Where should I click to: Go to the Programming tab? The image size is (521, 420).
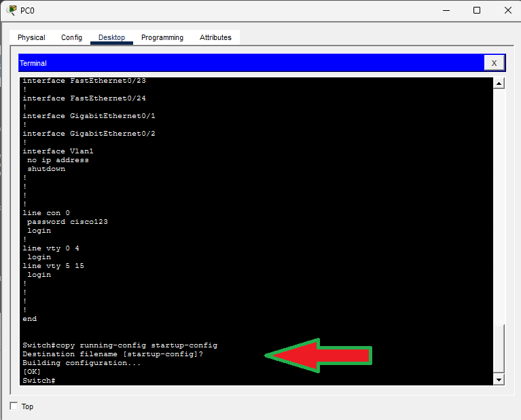point(162,38)
